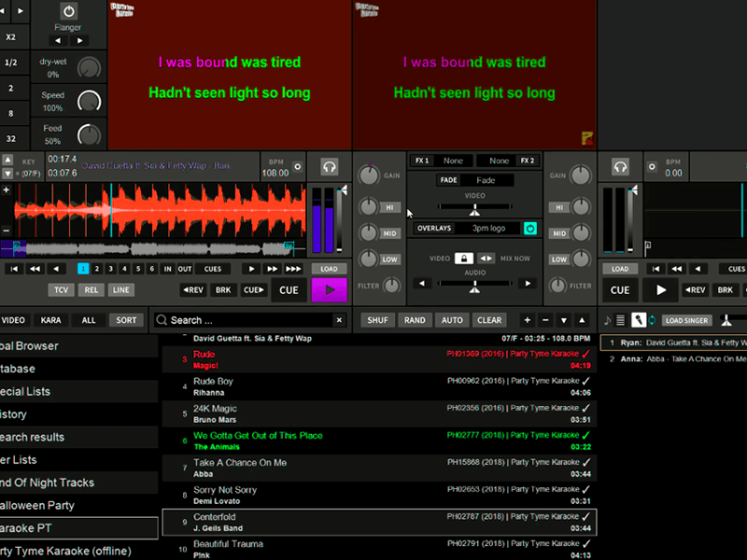The height and width of the screenshot is (560, 747).
Task: Filter browser by KARA tab
Action: [x=50, y=320]
